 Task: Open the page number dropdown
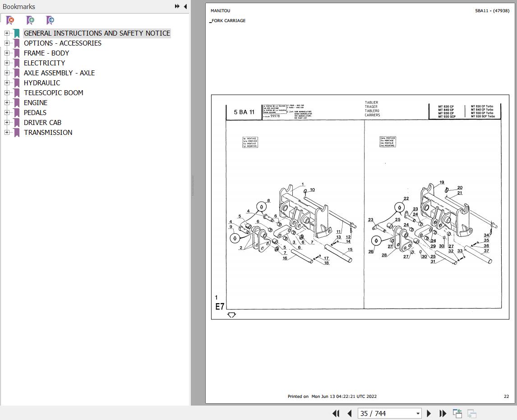point(418,413)
